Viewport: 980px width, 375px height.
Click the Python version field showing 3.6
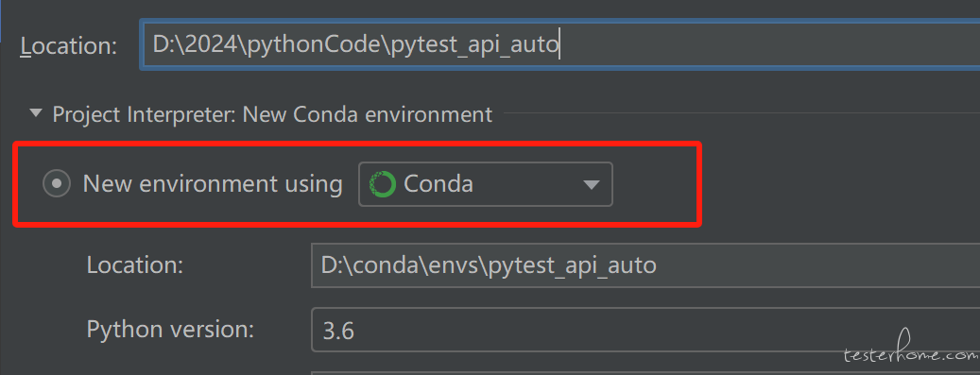tap(645, 330)
